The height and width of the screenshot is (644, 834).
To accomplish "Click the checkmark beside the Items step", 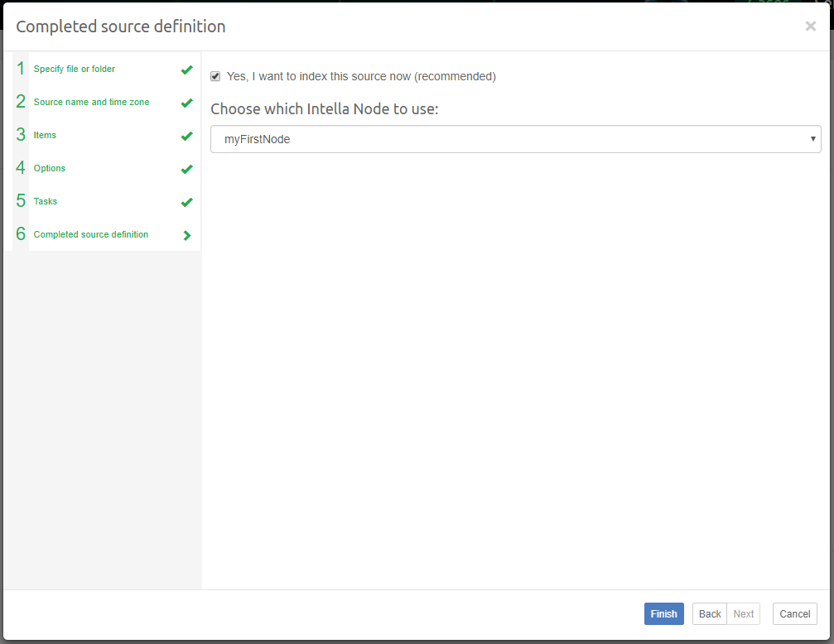I will [187, 136].
